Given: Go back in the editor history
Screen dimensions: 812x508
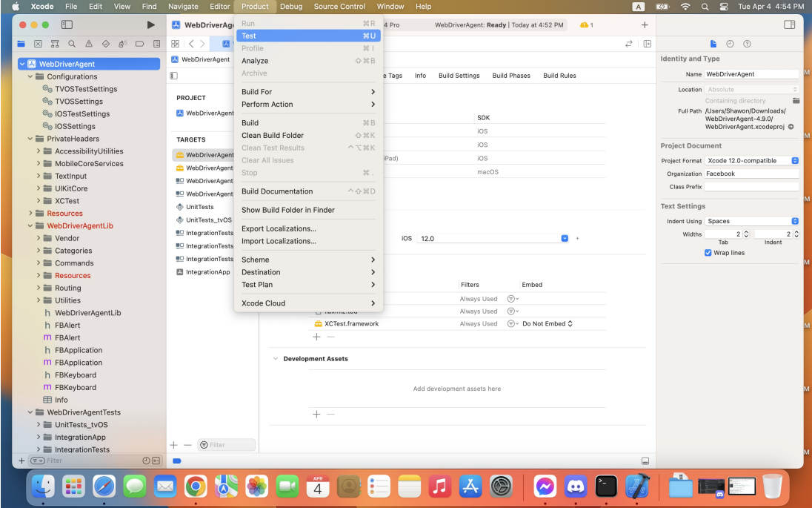Looking at the screenshot, I should (x=192, y=44).
